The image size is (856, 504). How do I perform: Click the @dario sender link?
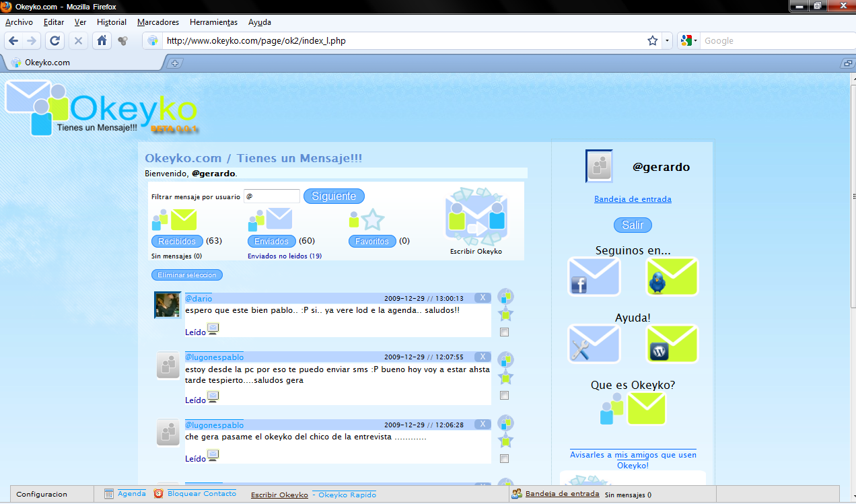click(199, 298)
